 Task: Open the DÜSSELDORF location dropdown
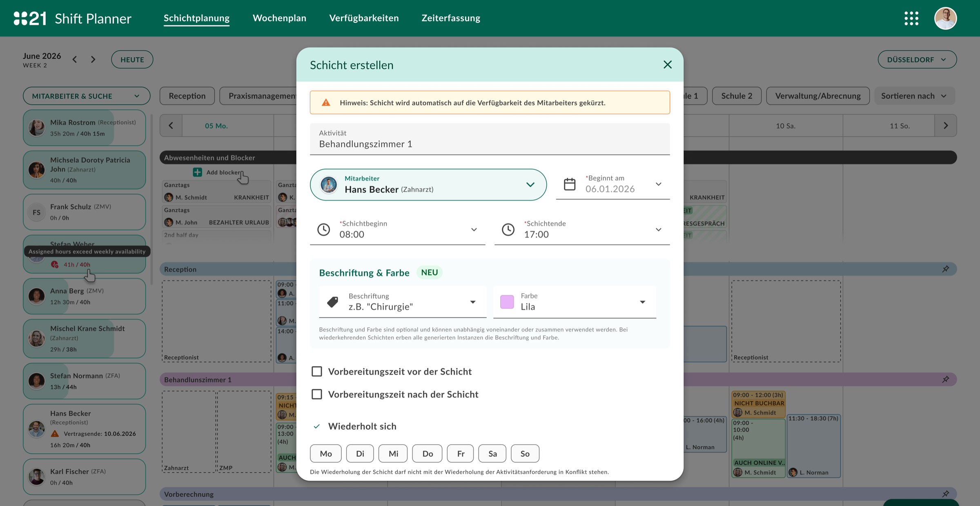917,60
